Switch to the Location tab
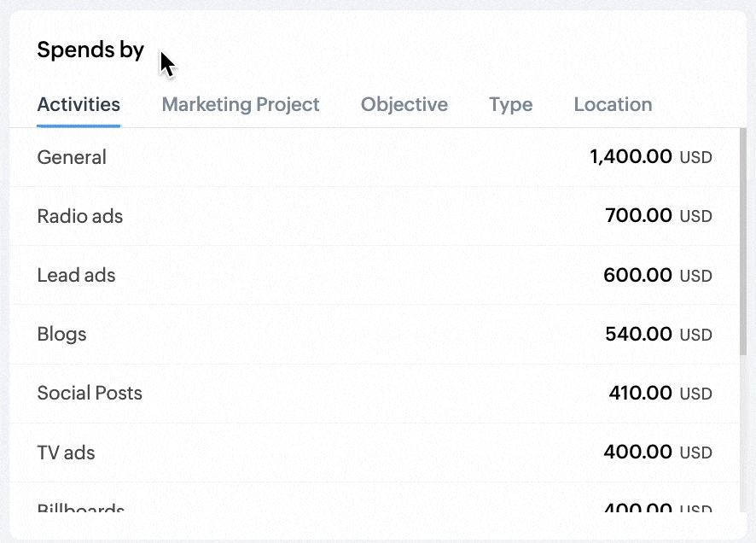Image resolution: width=756 pixels, height=543 pixels. click(x=613, y=105)
